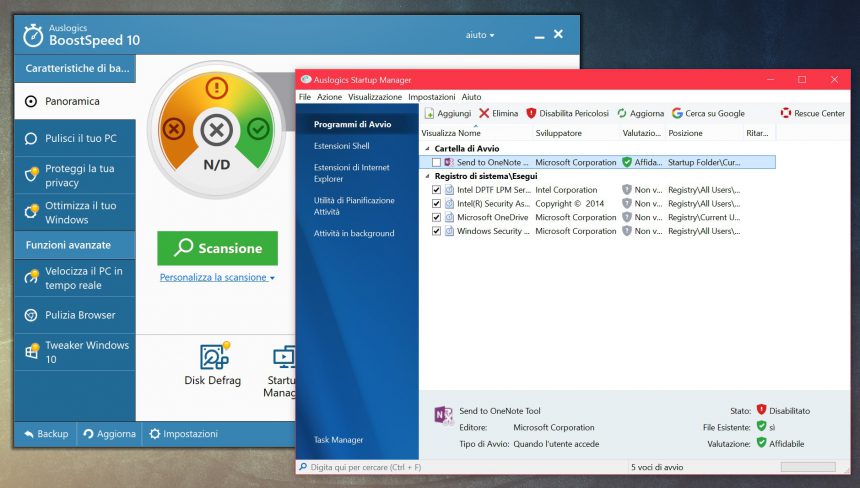Sort by Sviluppatore column header
The height and width of the screenshot is (488, 860).
[576, 133]
